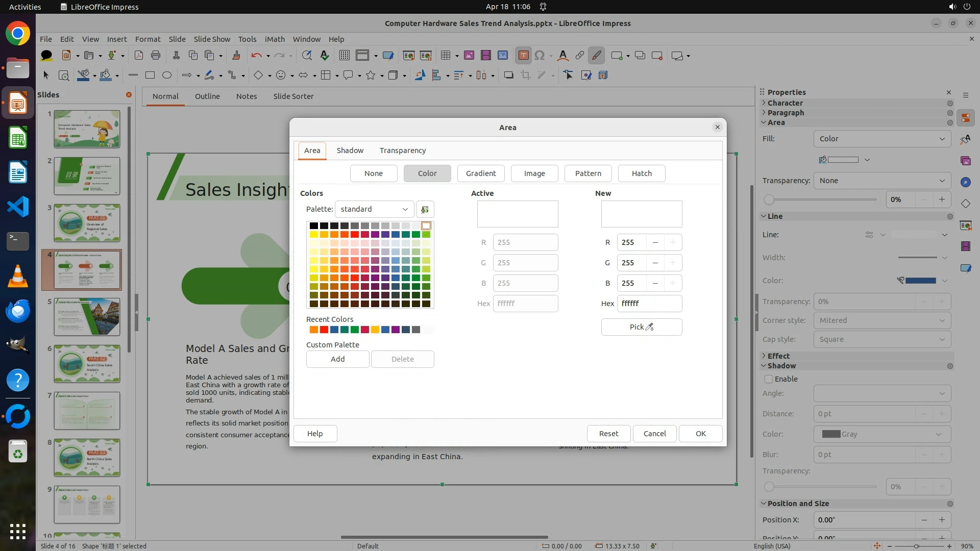Enable the Shadow checkbox in sidebar
Screen dimensions: 980x551
pyautogui.click(x=769, y=379)
